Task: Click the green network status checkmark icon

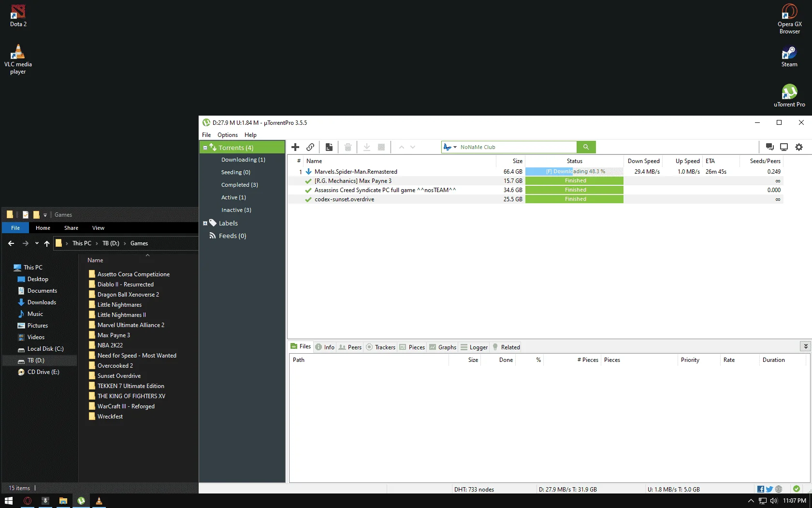Action: 797,489
